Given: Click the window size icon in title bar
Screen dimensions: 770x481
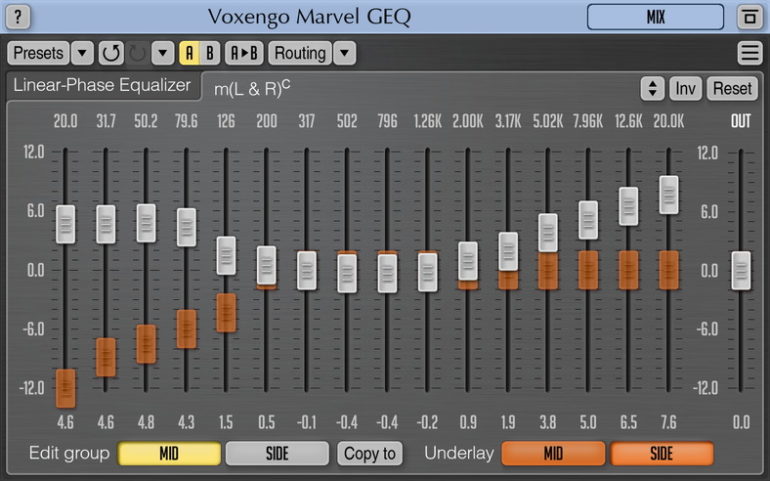Looking at the screenshot, I should pos(748,17).
